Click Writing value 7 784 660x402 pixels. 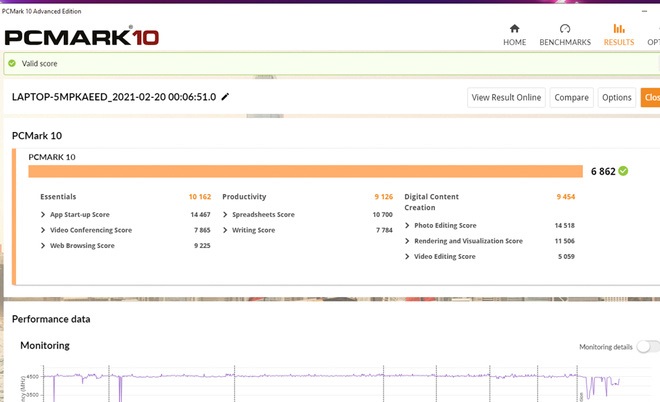(384, 230)
